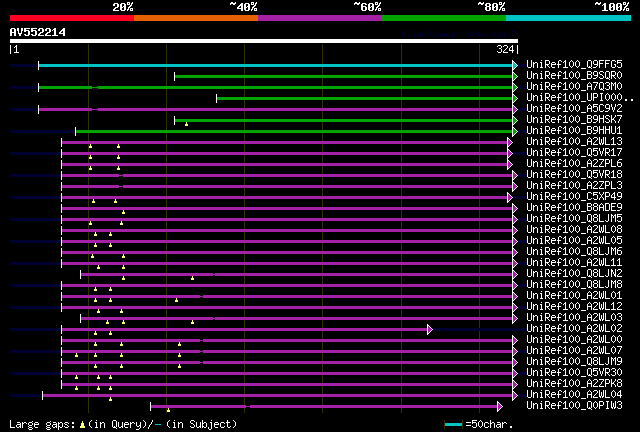Select the UniRef100_A2ZPL6 label

pyautogui.click(x=574, y=163)
